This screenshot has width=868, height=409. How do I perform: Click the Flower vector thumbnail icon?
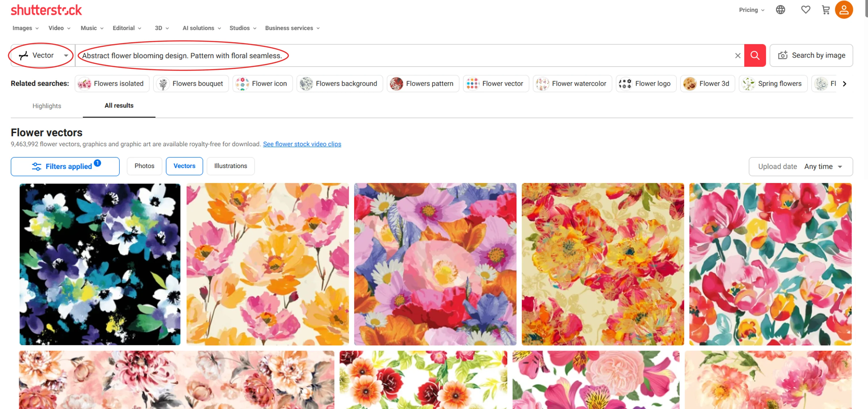tap(473, 84)
